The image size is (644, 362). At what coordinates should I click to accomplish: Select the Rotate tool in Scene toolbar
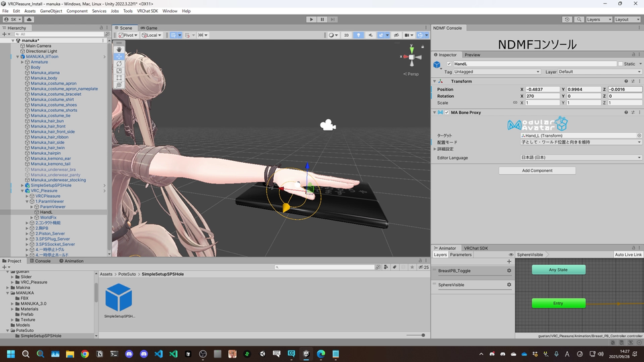click(119, 64)
